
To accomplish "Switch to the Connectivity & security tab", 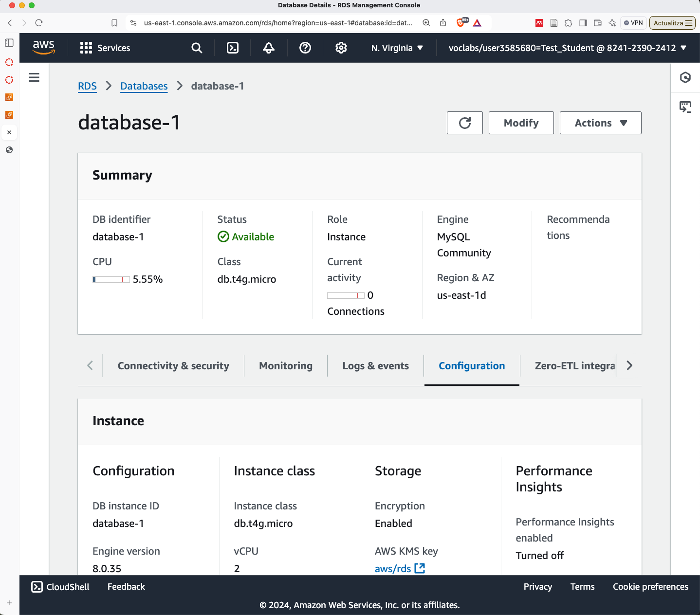I will point(173,366).
